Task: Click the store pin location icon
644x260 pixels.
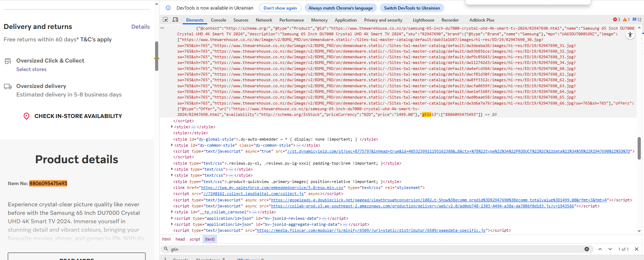Action: pos(26,116)
